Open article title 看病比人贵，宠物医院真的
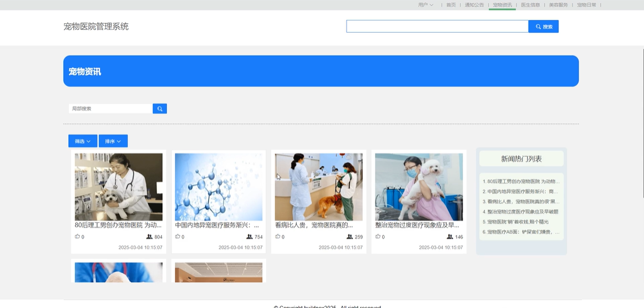Screen dimensions: 644x308 (x=314, y=225)
